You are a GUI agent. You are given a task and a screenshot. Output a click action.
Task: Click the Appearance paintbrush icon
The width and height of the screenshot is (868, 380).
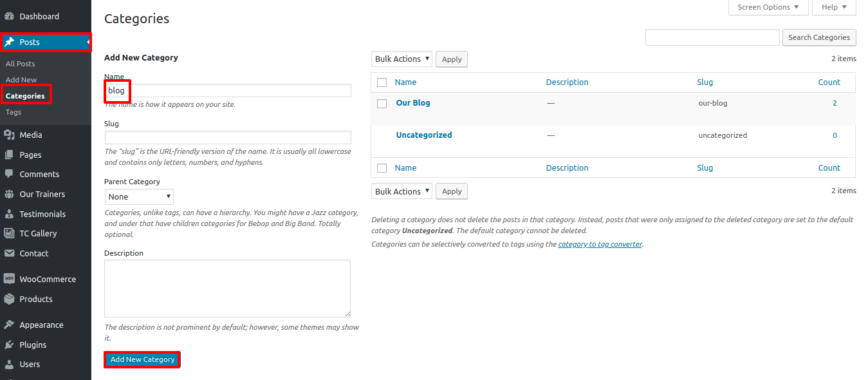tap(9, 325)
